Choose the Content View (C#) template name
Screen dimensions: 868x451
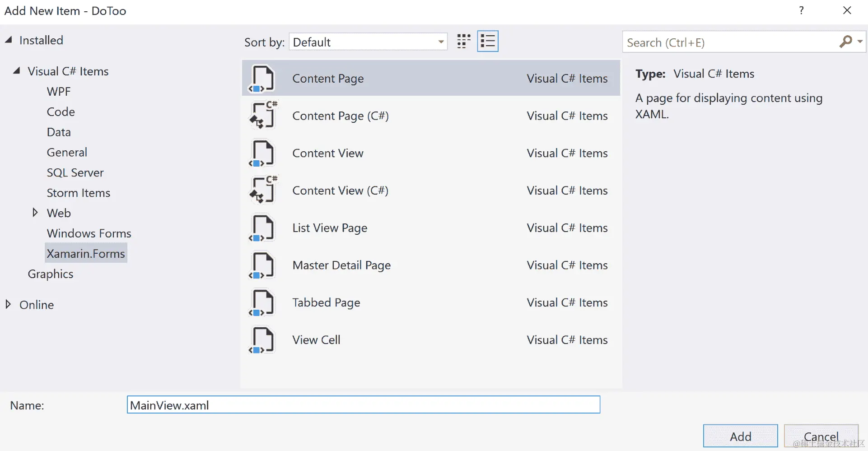click(341, 191)
